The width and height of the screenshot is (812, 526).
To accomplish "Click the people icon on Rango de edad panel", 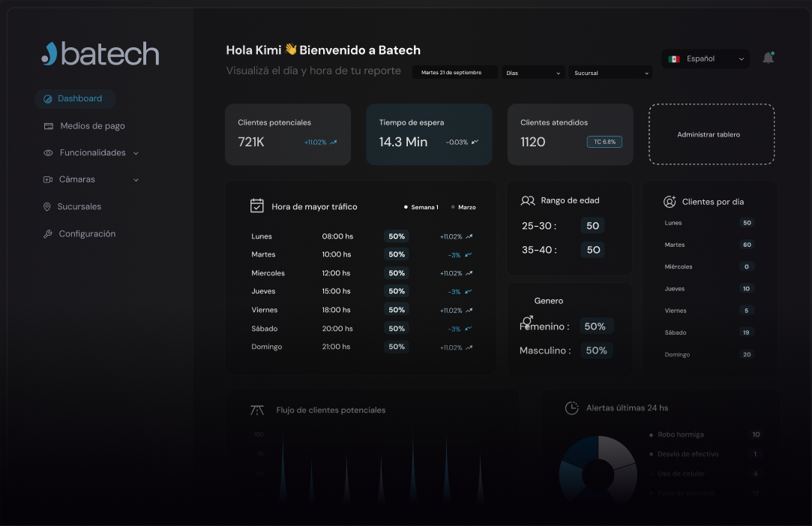I will tap(528, 200).
